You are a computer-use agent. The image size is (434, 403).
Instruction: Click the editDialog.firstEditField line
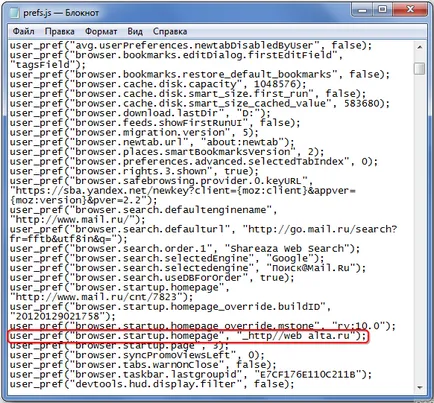click(x=176, y=55)
